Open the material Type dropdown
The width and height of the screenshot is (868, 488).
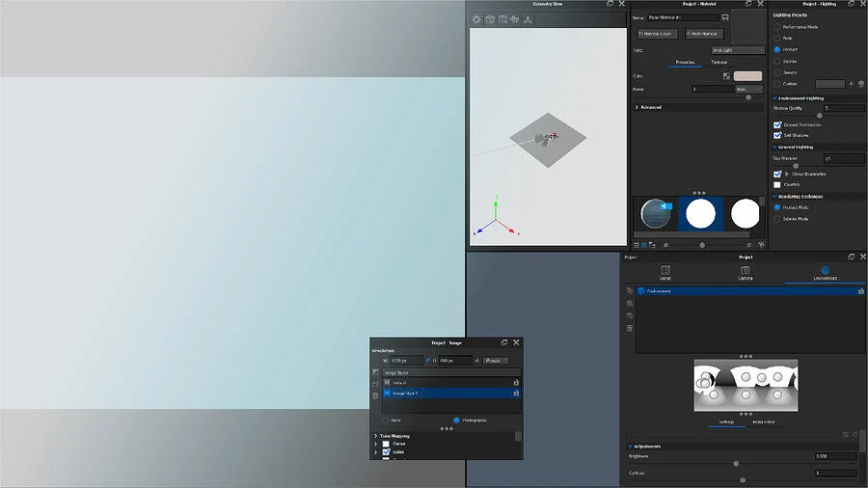coord(737,49)
